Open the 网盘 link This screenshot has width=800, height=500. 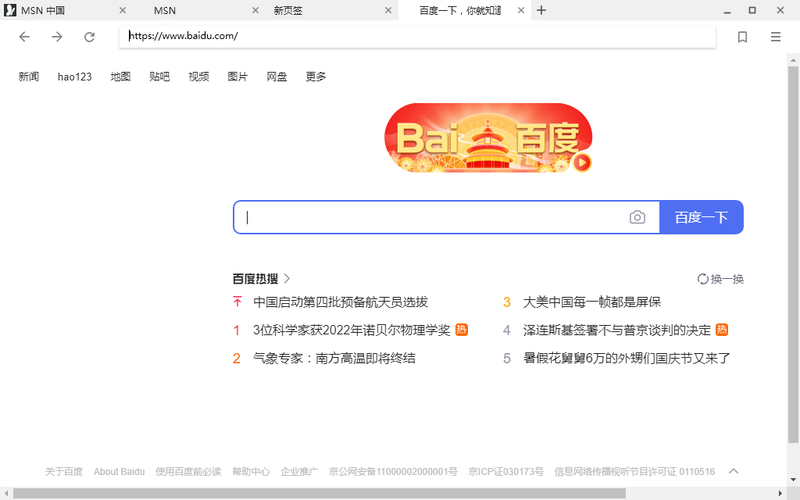click(277, 77)
